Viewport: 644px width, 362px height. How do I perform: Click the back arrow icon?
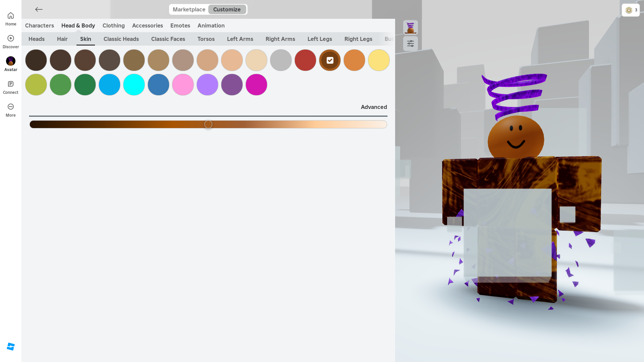[39, 9]
